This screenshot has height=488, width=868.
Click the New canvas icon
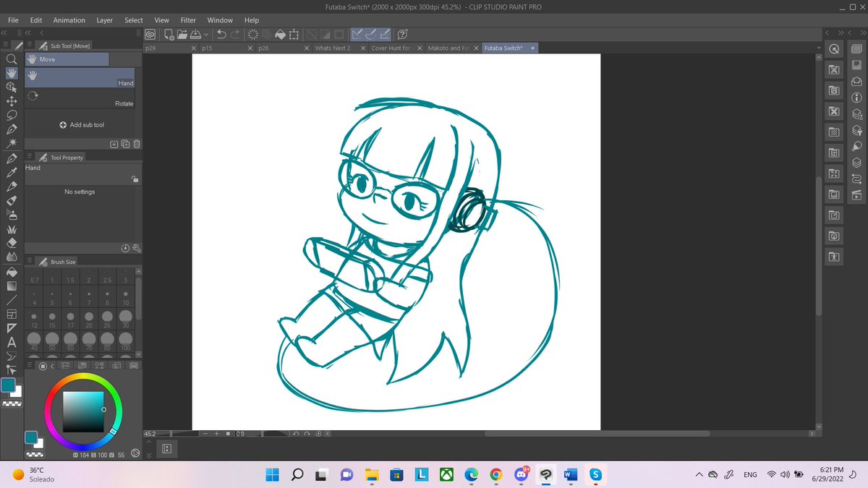169,34
